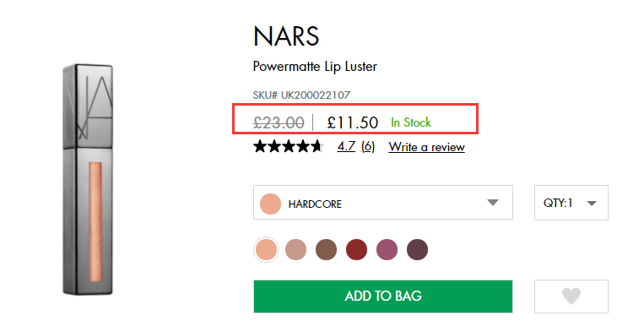Image resolution: width=644 pixels, height=321 pixels.
Task: Open the HARDCORE shade dropdown
Action: pyautogui.click(x=383, y=202)
